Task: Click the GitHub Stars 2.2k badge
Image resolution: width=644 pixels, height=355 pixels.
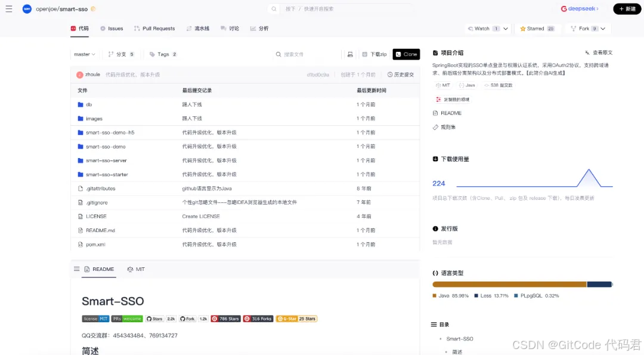Action: pyautogui.click(x=160, y=319)
